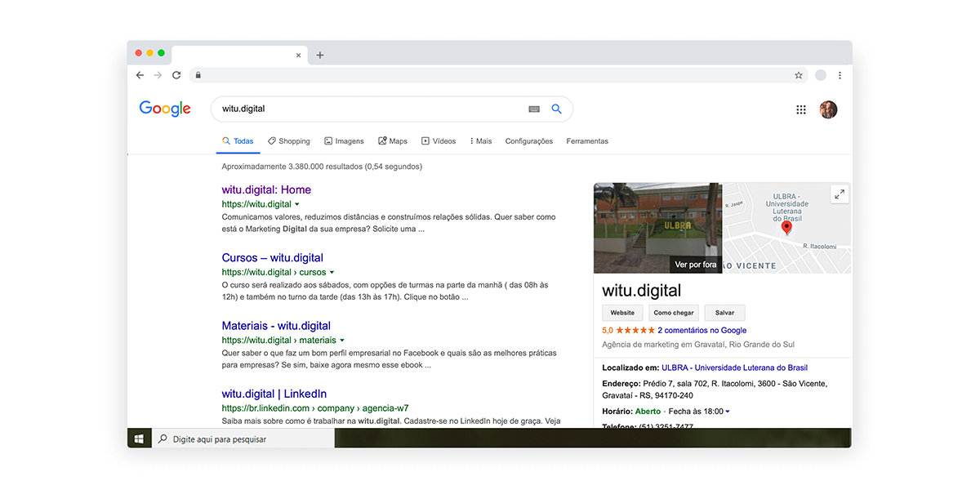Click the ULBRA building photo thumbnail

point(657,228)
